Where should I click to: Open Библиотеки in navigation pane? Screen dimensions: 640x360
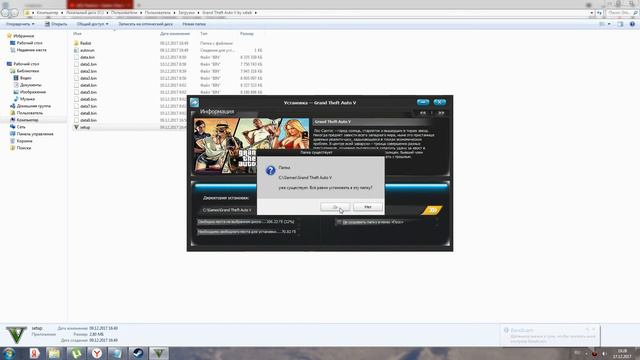[x=28, y=71]
